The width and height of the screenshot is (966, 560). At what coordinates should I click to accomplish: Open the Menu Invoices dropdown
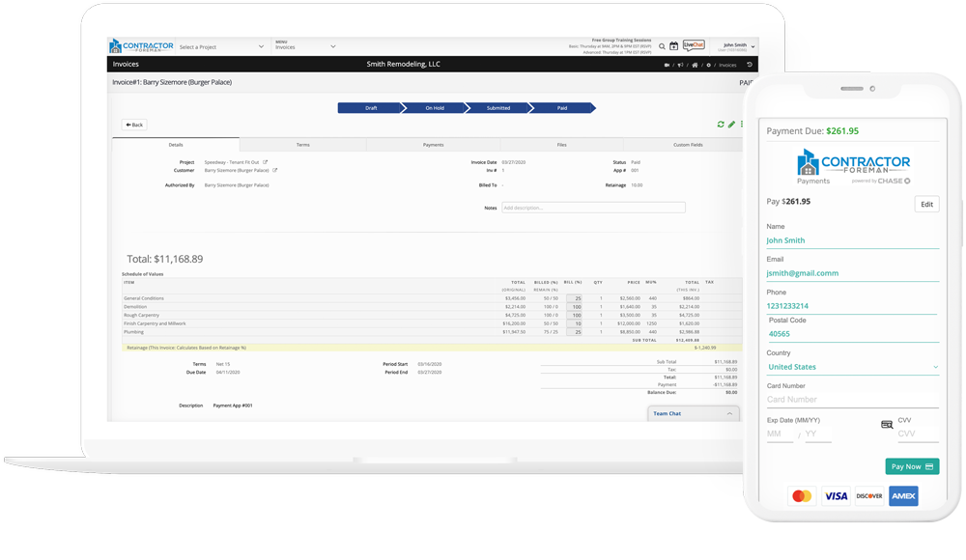coord(305,45)
